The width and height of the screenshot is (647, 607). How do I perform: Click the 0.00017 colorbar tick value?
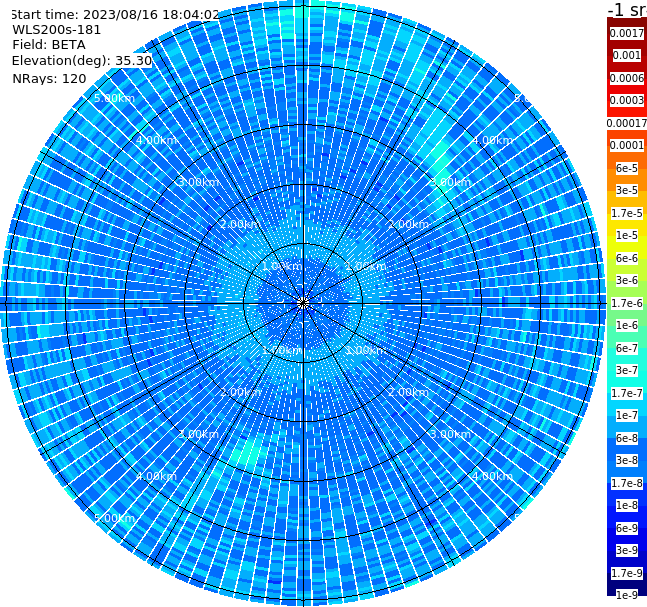click(x=627, y=123)
